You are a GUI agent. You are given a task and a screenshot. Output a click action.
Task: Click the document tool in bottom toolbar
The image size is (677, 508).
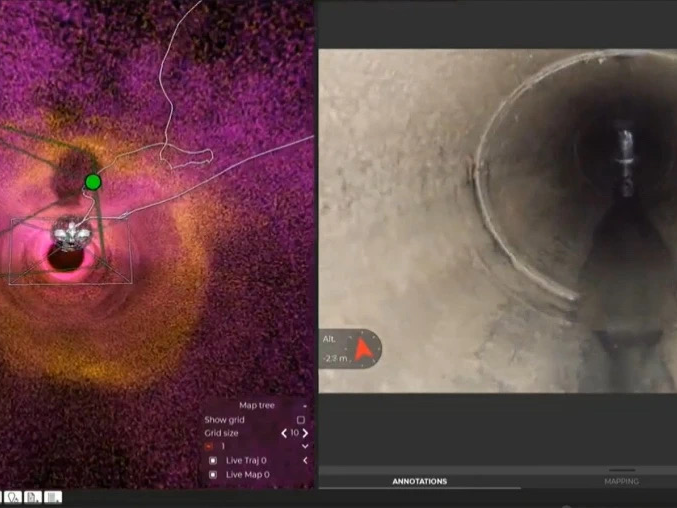[x=34, y=497]
